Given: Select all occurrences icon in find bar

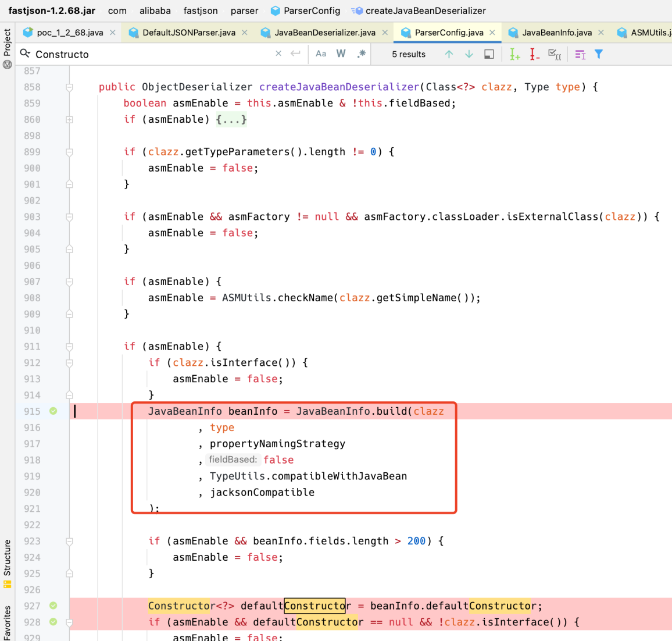Looking at the screenshot, I should [555, 54].
